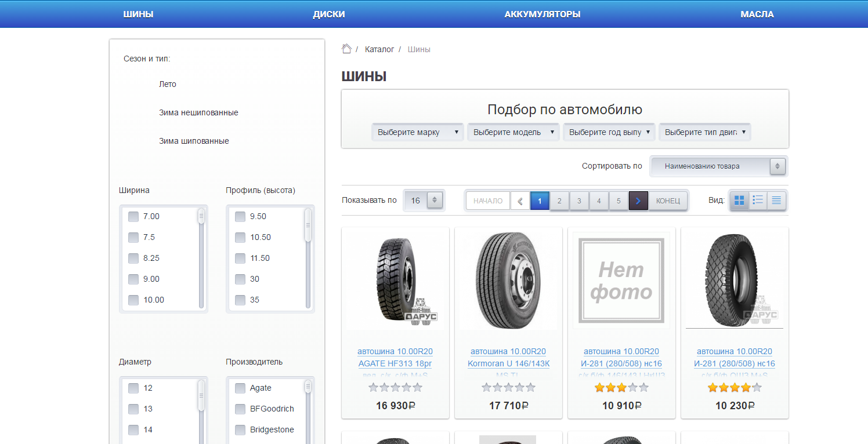This screenshot has width=868, height=444.
Task: Open 'Выберите марку' dropdown
Action: (x=418, y=132)
